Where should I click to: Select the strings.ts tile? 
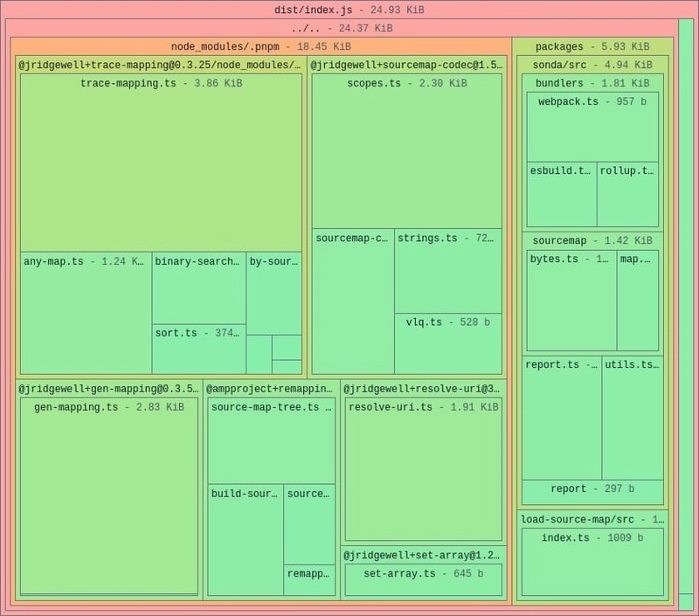coord(447,273)
